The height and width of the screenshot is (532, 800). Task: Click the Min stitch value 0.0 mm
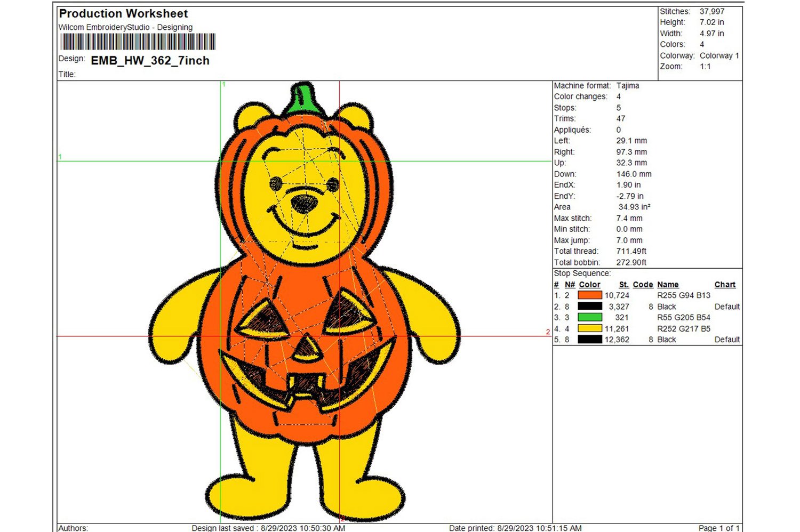pyautogui.click(x=629, y=229)
